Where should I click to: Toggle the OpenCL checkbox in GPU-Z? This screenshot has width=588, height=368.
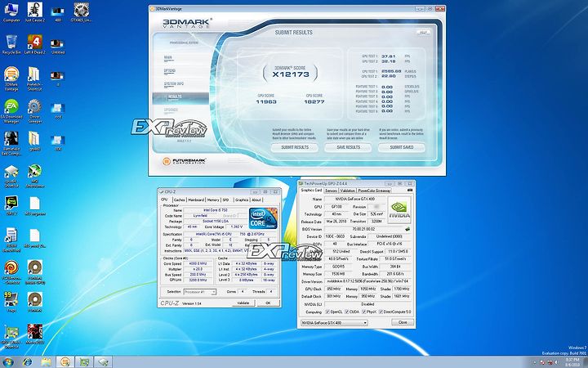click(327, 312)
